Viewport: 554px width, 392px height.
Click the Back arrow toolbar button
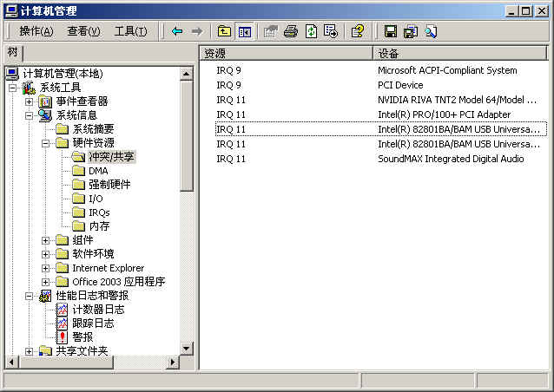pos(177,32)
